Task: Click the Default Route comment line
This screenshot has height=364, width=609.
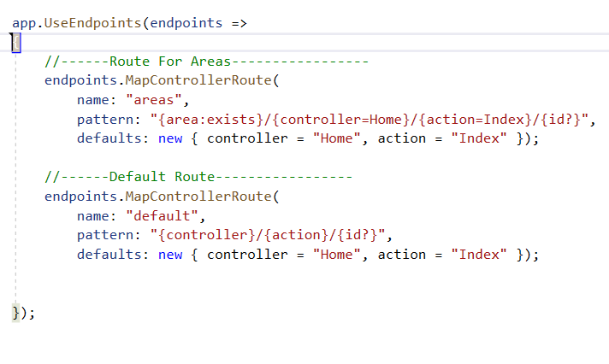Action: point(198,177)
